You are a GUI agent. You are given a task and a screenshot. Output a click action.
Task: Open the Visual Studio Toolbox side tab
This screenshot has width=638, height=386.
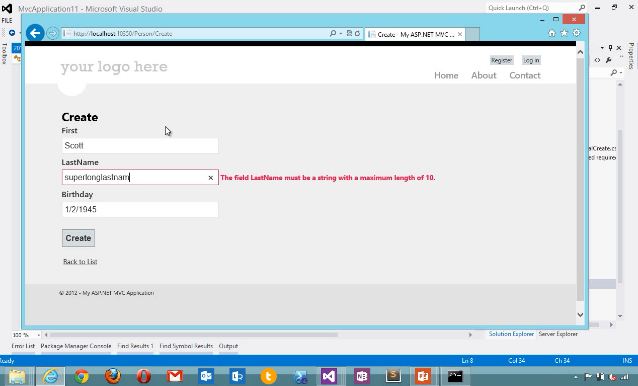click(x=4, y=53)
